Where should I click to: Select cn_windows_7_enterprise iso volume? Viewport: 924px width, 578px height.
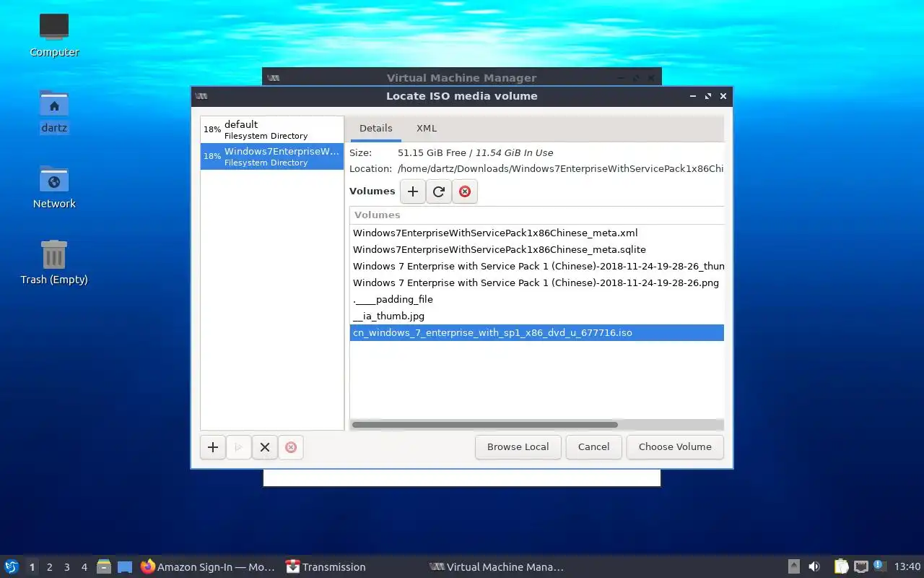tap(537, 333)
